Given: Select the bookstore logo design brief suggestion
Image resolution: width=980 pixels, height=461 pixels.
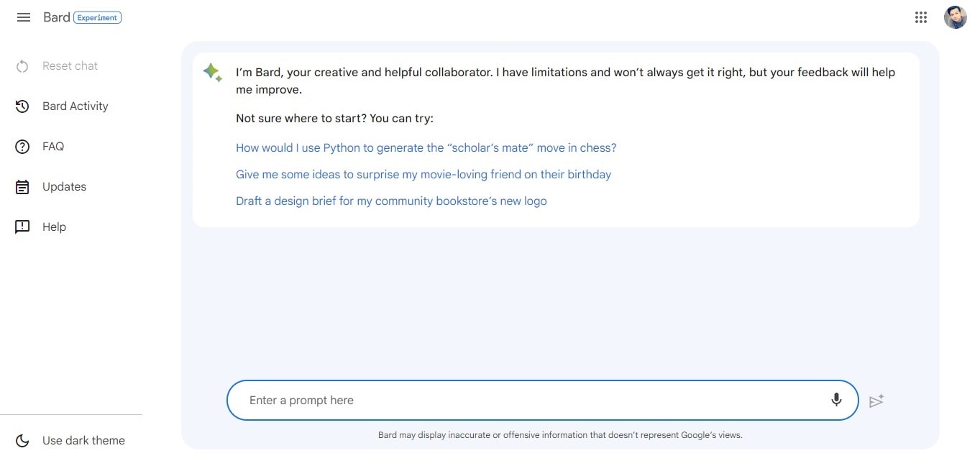Looking at the screenshot, I should [391, 201].
